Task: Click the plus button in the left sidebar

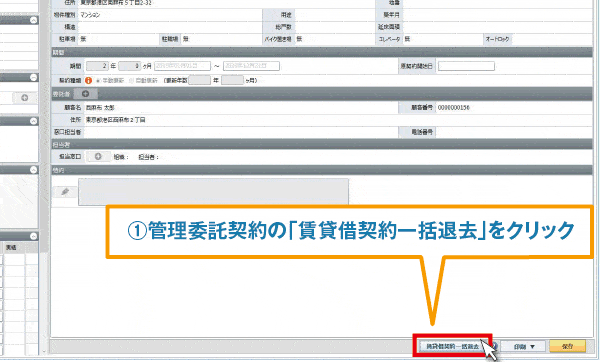Action: (x=24, y=98)
